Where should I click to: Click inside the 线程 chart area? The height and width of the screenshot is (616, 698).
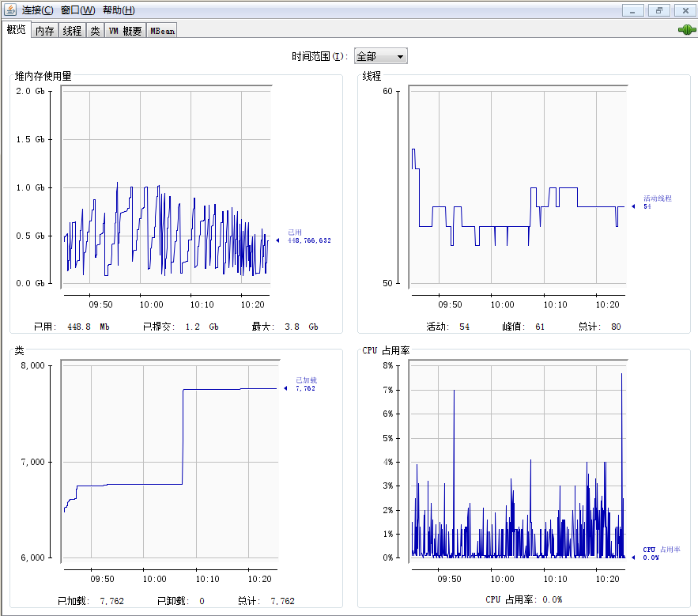[518, 190]
